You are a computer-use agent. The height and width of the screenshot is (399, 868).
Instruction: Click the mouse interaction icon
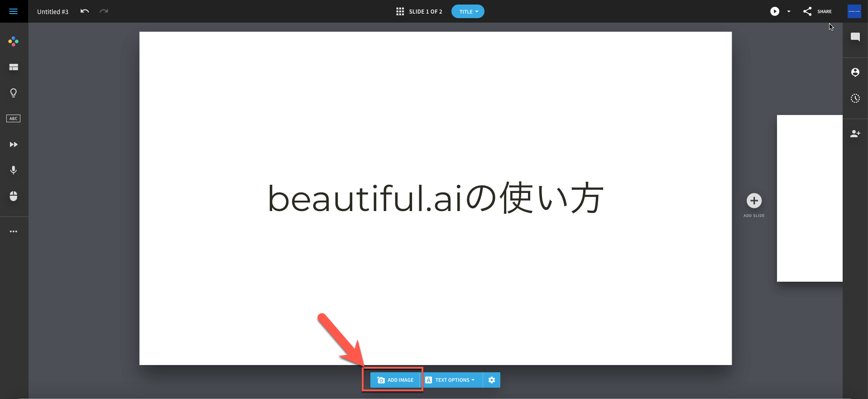(14, 196)
